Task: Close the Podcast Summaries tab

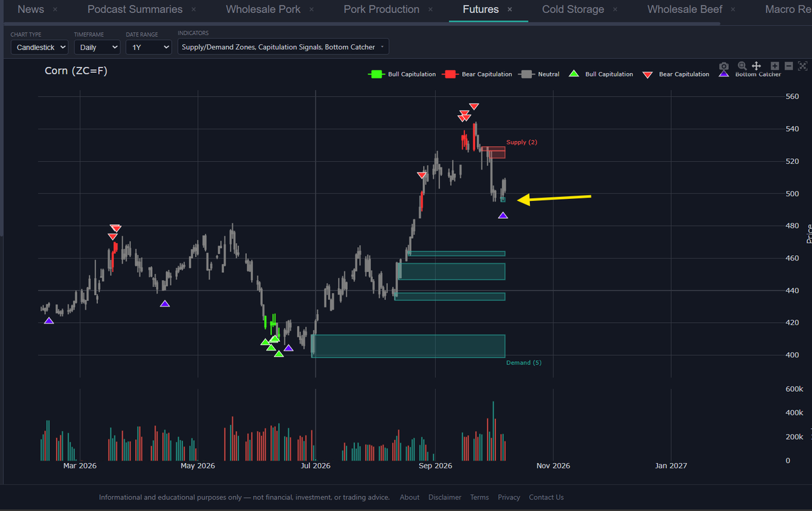Action: point(194,10)
